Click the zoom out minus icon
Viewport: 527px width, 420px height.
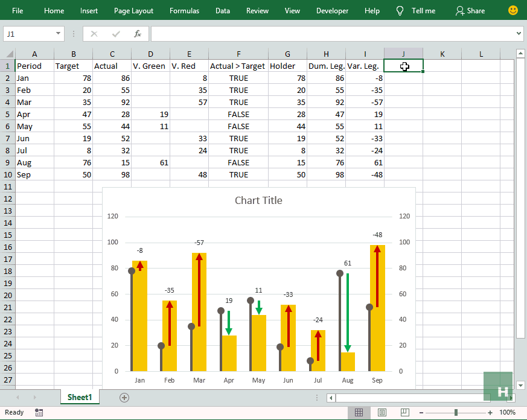[x=421, y=413]
